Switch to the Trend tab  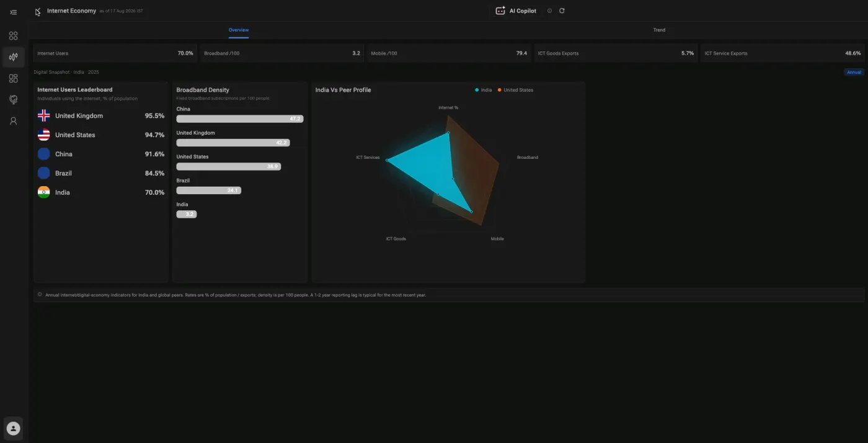point(659,30)
